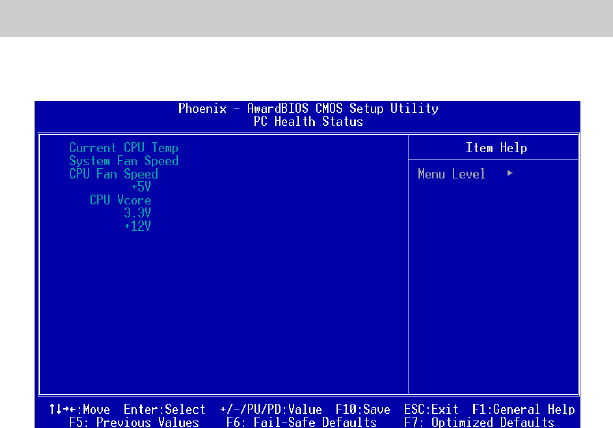The image size is (613, 428).
Task: Click the F6: Fail-Safe Defaults hint
Action: pos(301,422)
